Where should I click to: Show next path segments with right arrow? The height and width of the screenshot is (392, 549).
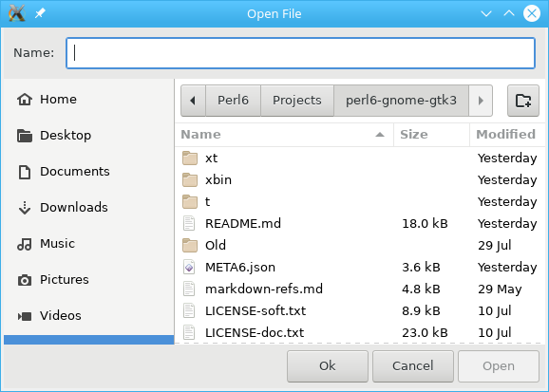(481, 101)
